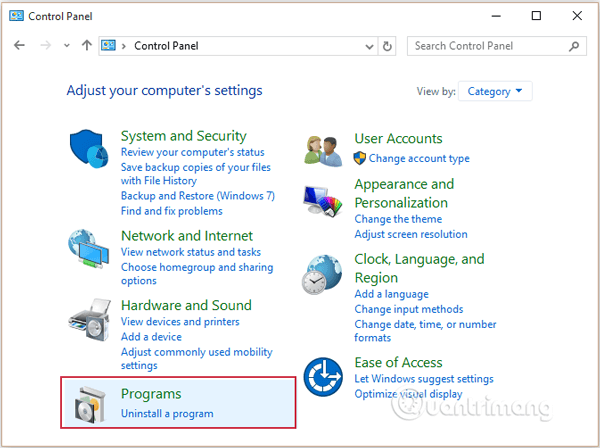Open the System and Security shield icon
The width and height of the screenshot is (600, 448).
tap(89, 149)
